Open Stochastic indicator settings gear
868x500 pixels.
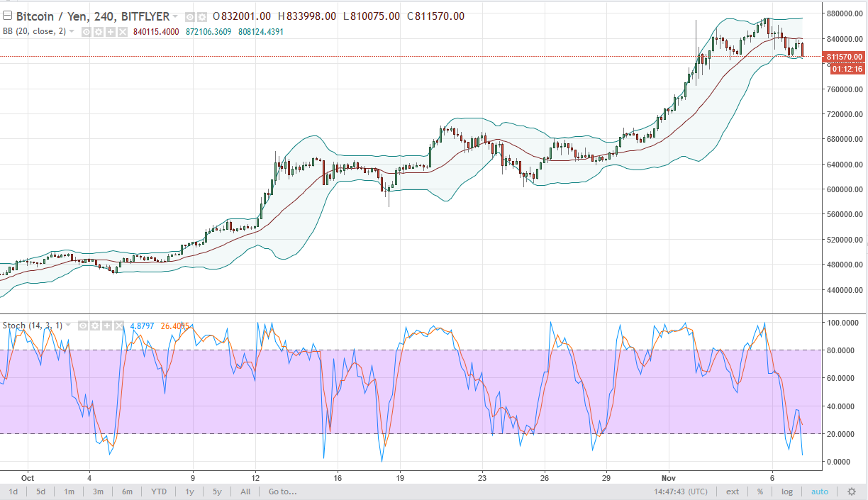(x=95, y=326)
